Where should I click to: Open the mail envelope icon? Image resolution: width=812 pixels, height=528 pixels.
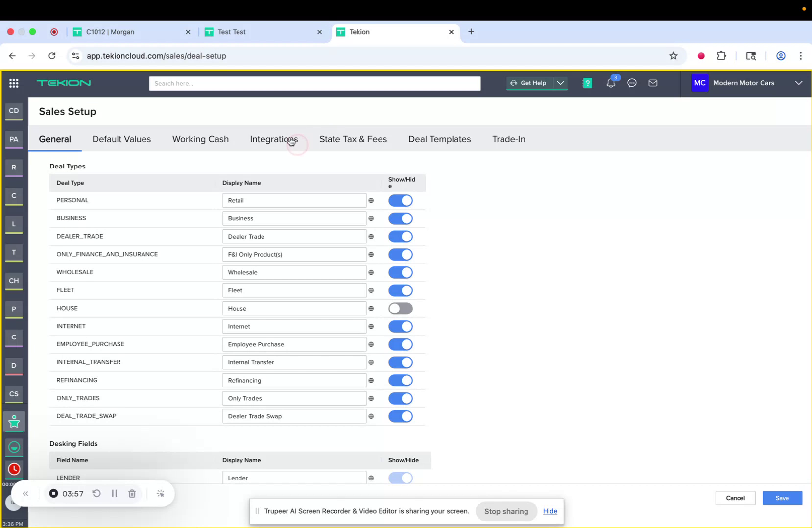pyautogui.click(x=652, y=83)
